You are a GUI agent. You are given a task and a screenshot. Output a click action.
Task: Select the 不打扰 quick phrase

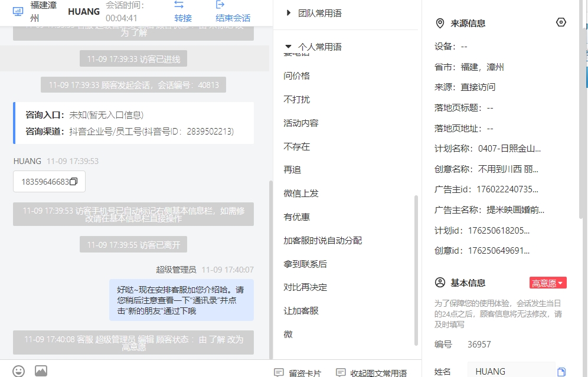(296, 99)
